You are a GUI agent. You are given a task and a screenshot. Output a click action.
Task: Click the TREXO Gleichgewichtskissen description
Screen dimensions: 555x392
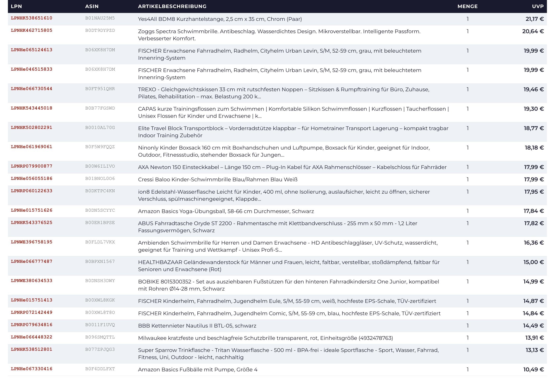coord(284,93)
